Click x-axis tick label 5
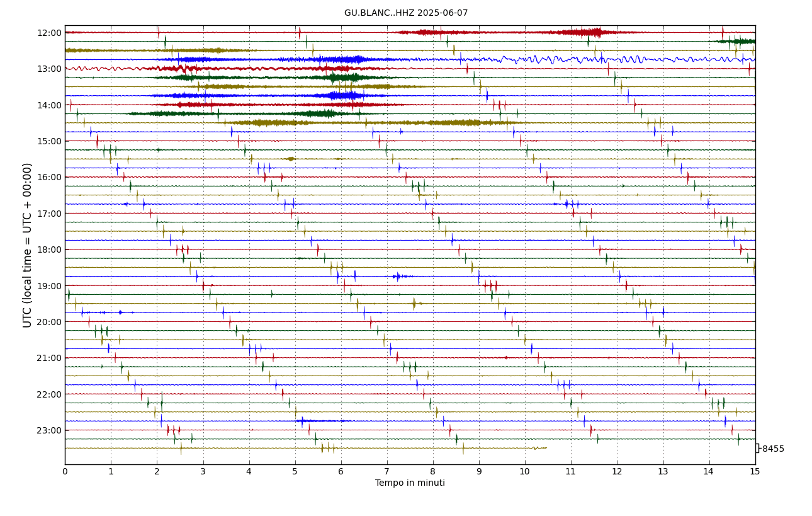The width and height of the screenshot is (812, 516). (x=295, y=471)
